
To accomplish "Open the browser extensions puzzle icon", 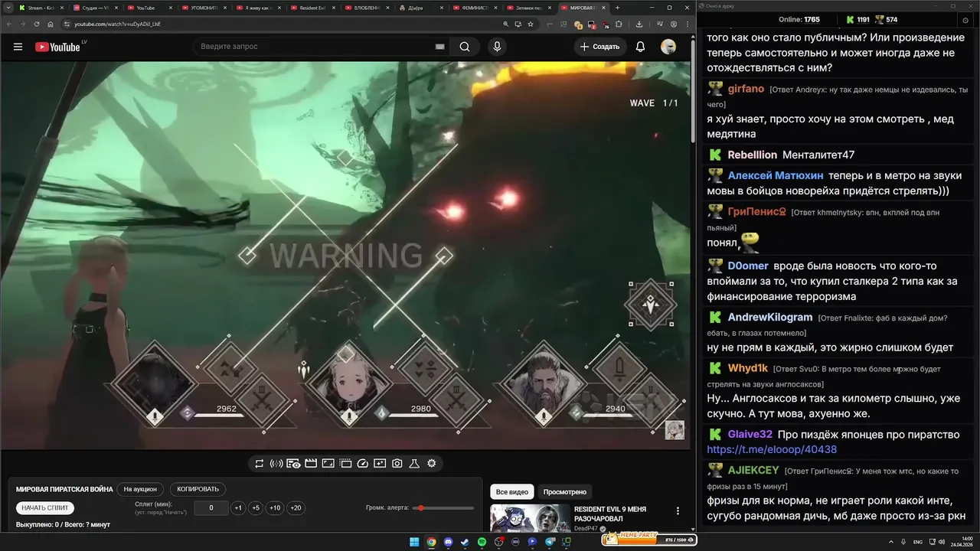I will click(618, 24).
